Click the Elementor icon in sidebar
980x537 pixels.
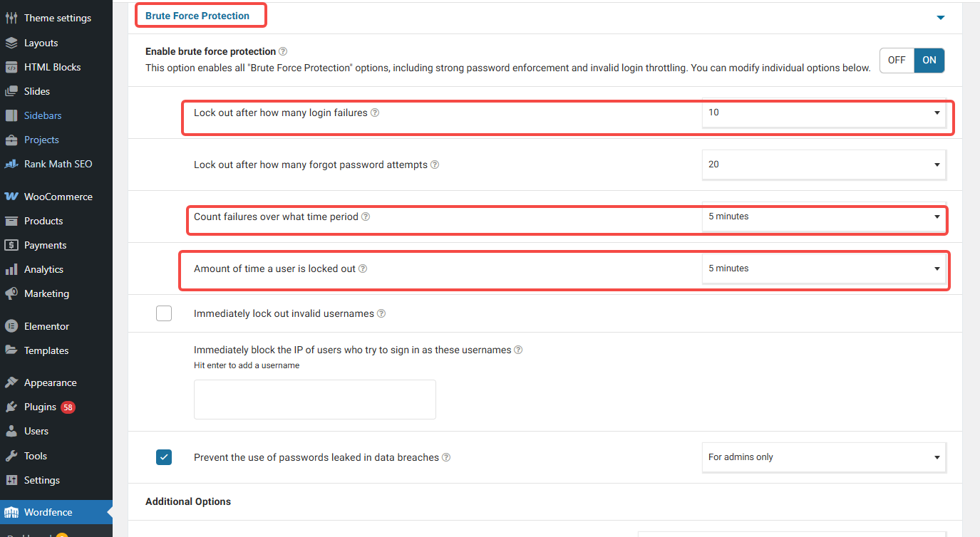point(11,326)
